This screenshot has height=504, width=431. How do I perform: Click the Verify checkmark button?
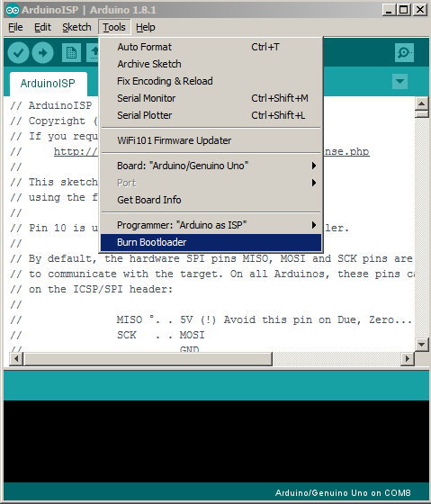[x=18, y=53]
